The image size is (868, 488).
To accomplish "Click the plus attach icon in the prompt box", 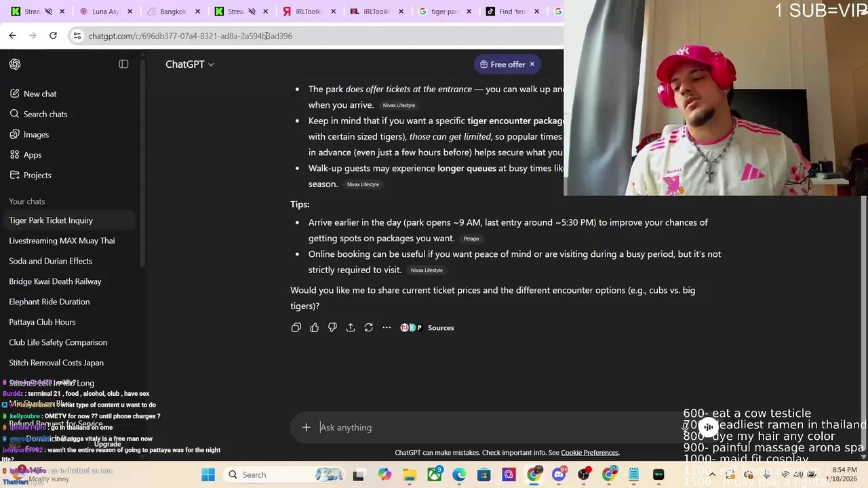I will pyautogui.click(x=306, y=427).
